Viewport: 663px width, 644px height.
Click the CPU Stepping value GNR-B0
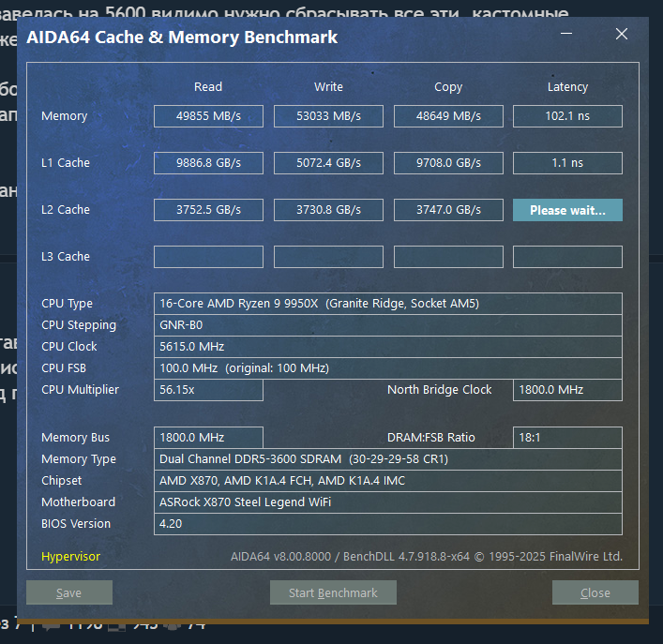388,325
